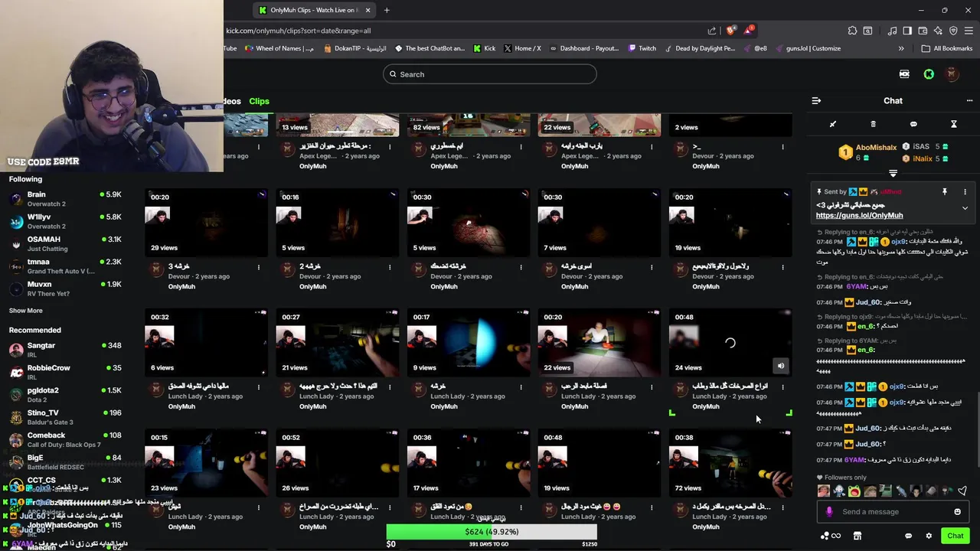Open the Brave playlist music note icon

click(x=892, y=31)
